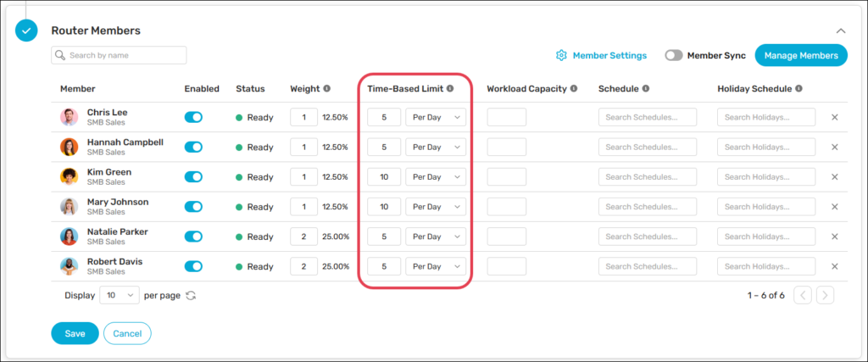Click Mary Johnson's Search Schedules field

point(648,207)
